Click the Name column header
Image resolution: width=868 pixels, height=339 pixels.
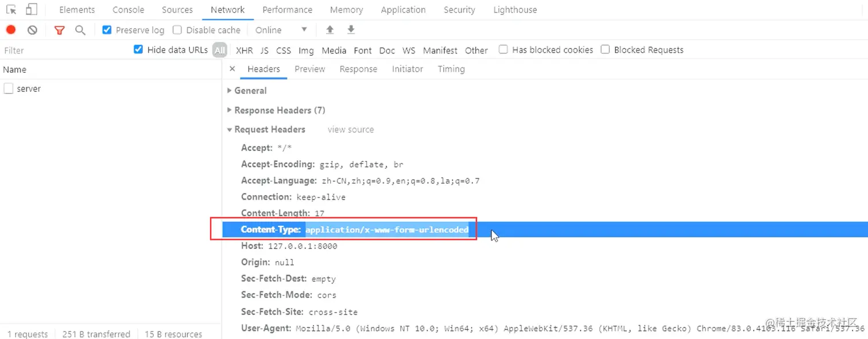pyautogui.click(x=111, y=69)
